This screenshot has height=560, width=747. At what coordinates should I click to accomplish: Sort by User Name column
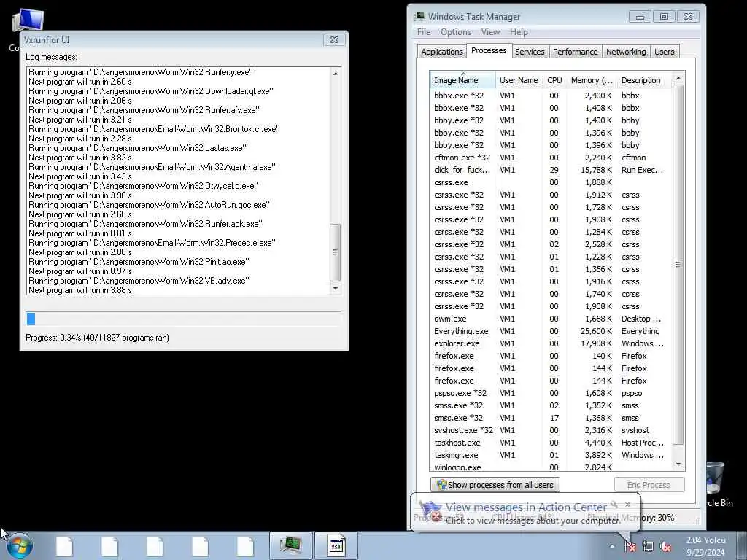pyautogui.click(x=519, y=80)
